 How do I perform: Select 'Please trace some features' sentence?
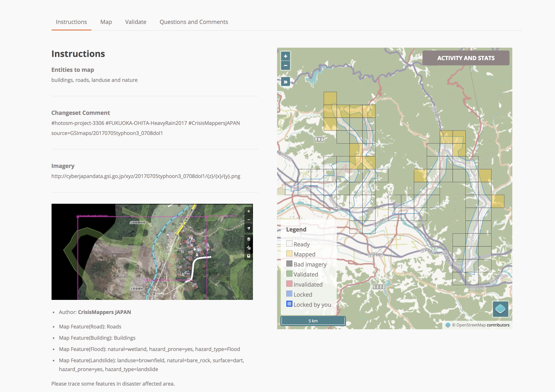point(113,384)
